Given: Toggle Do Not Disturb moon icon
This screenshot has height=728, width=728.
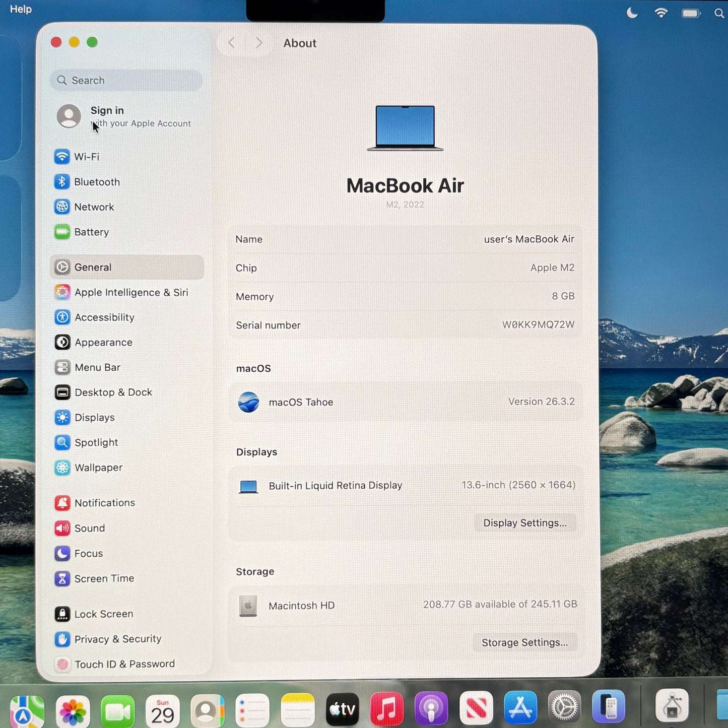Looking at the screenshot, I should coord(631,13).
